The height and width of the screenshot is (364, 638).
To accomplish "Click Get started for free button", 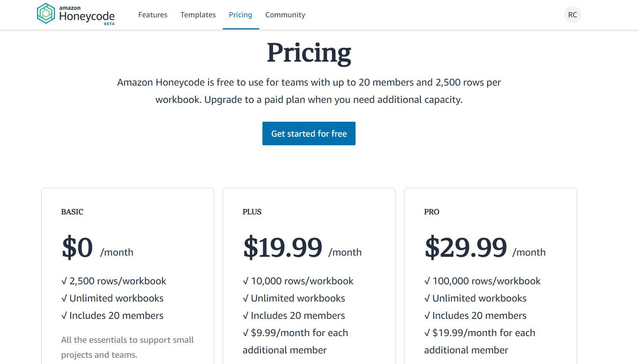I will (x=309, y=134).
